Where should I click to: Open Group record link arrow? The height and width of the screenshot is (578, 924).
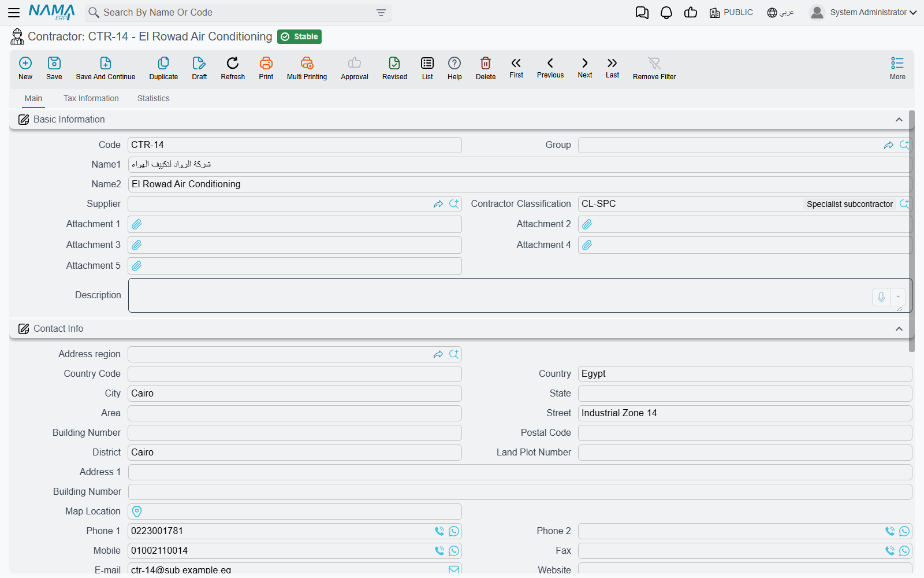click(889, 145)
